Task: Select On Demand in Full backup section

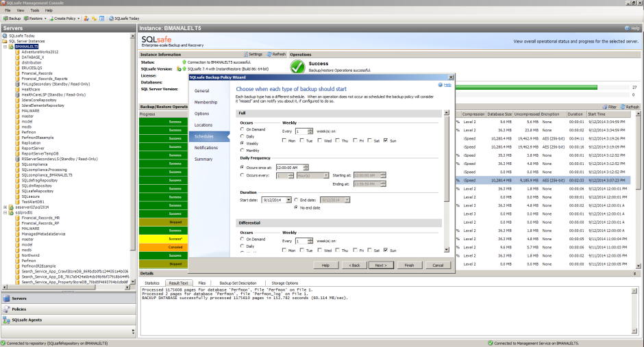Action: tap(243, 129)
